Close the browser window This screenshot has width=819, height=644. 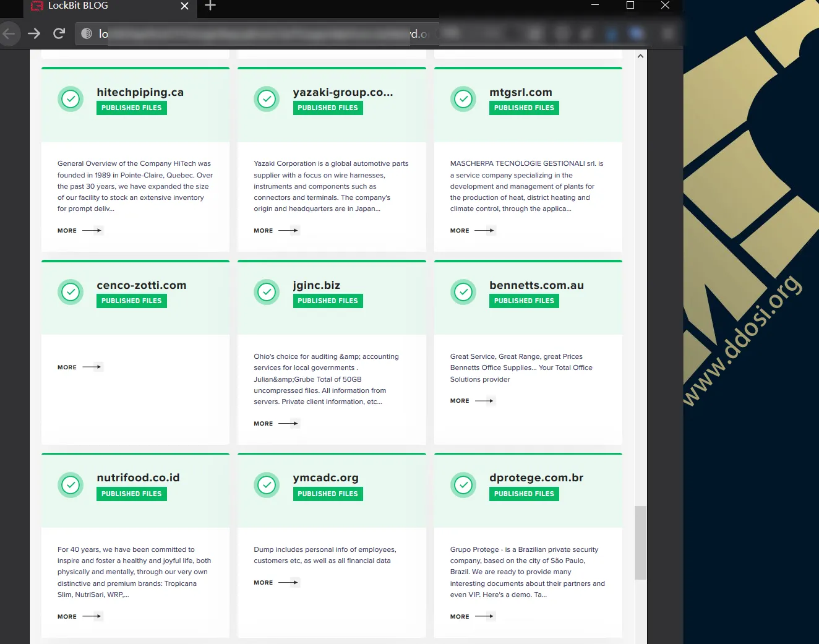[666, 5]
